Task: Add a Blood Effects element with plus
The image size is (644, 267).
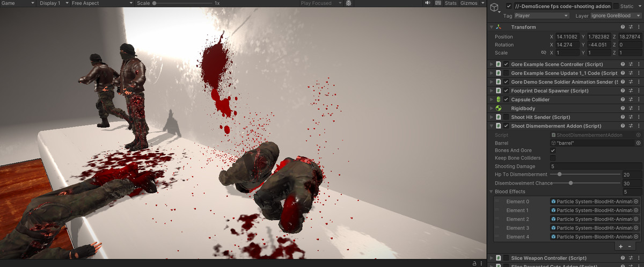Action: (x=620, y=246)
